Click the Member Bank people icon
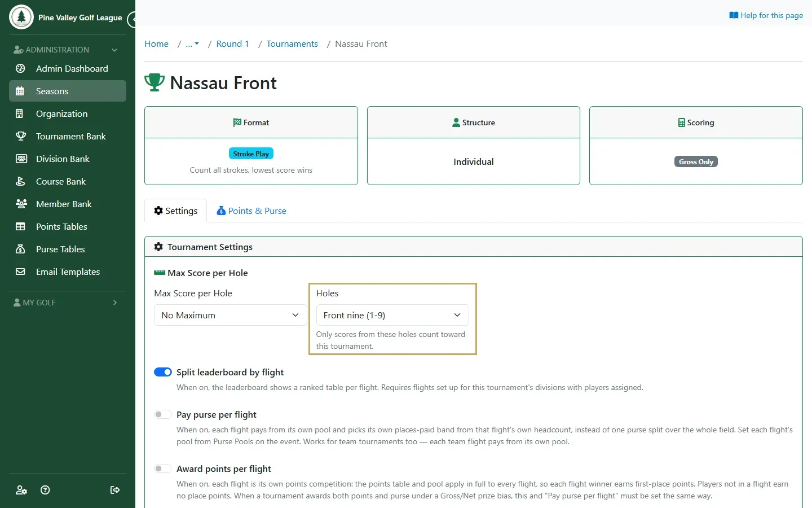812x508 pixels. [21, 204]
